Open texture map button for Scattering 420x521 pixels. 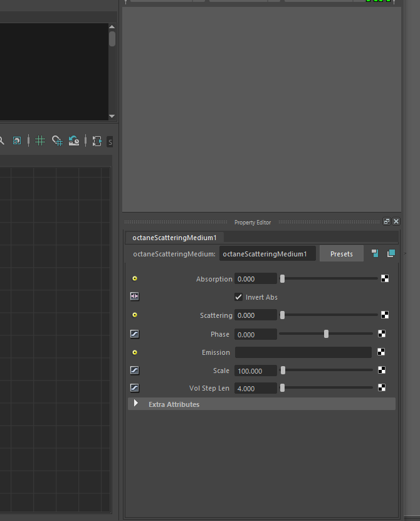tap(385, 315)
